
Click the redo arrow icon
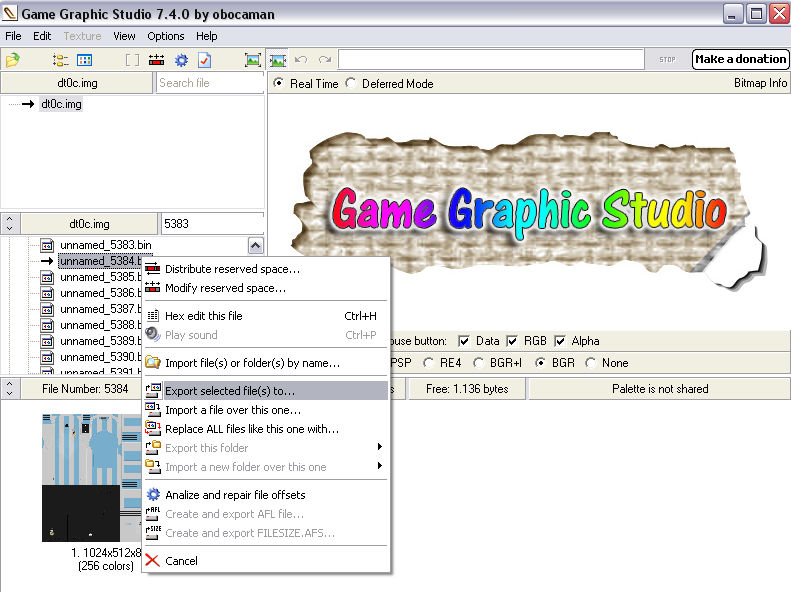pyautogui.click(x=325, y=60)
